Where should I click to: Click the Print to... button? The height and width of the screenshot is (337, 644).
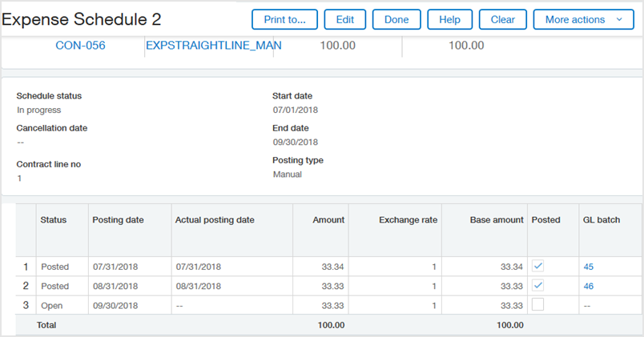(284, 19)
